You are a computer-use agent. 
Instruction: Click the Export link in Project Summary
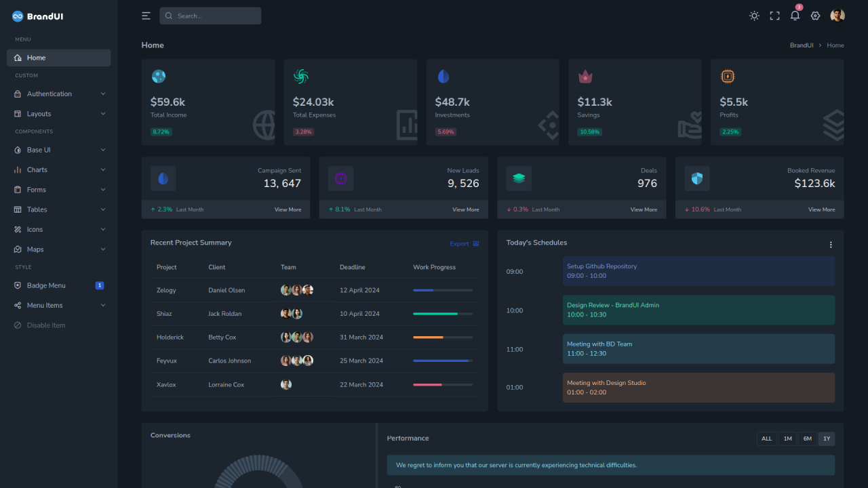(464, 244)
